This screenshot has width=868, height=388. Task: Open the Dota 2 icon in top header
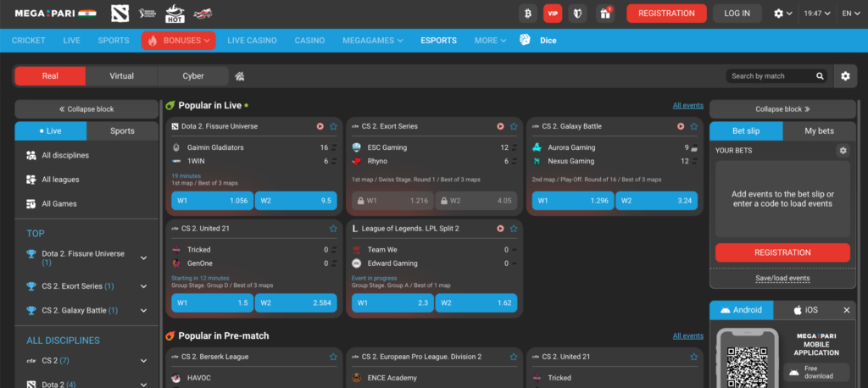click(x=120, y=14)
